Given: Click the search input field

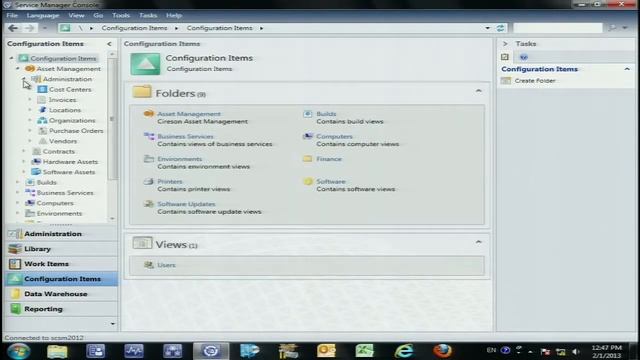Looking at the screenshot, I should coord(558,28).
